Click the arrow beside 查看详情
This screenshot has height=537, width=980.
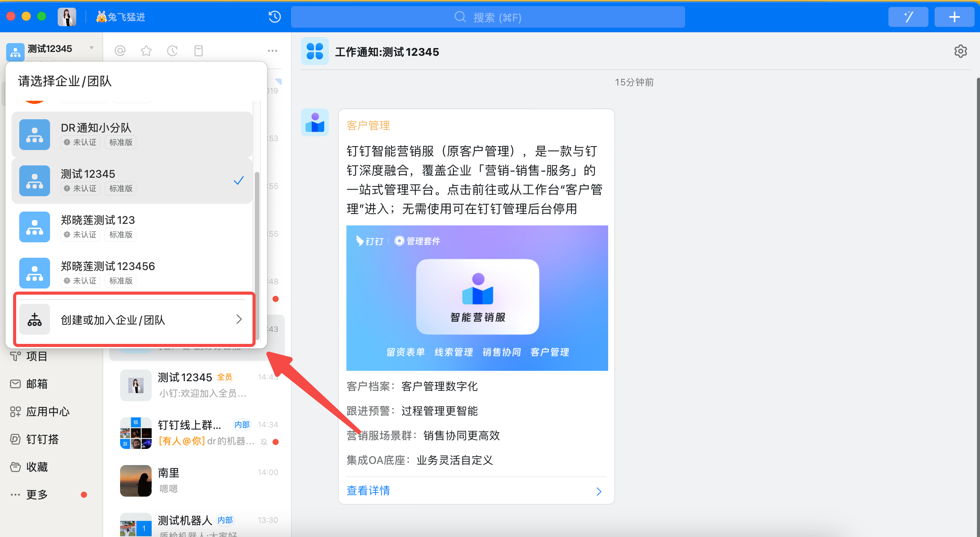(599, 491)
